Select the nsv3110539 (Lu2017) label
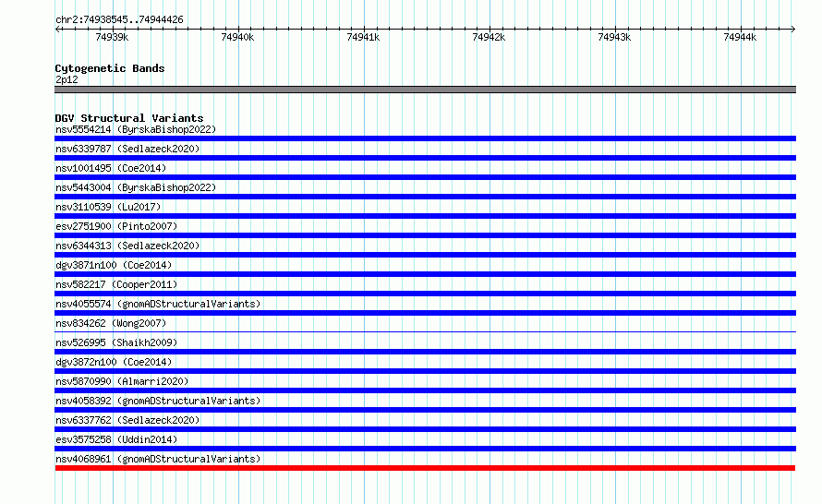 pyautogui.click(x=108, y=207)
